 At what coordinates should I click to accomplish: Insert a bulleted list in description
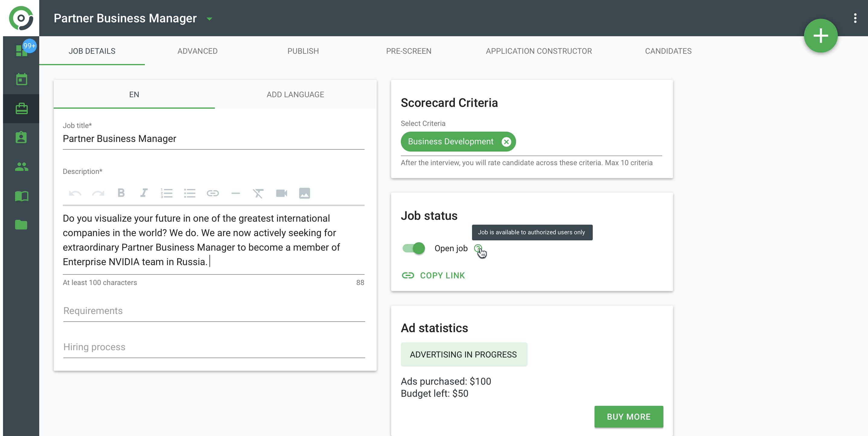189,193
